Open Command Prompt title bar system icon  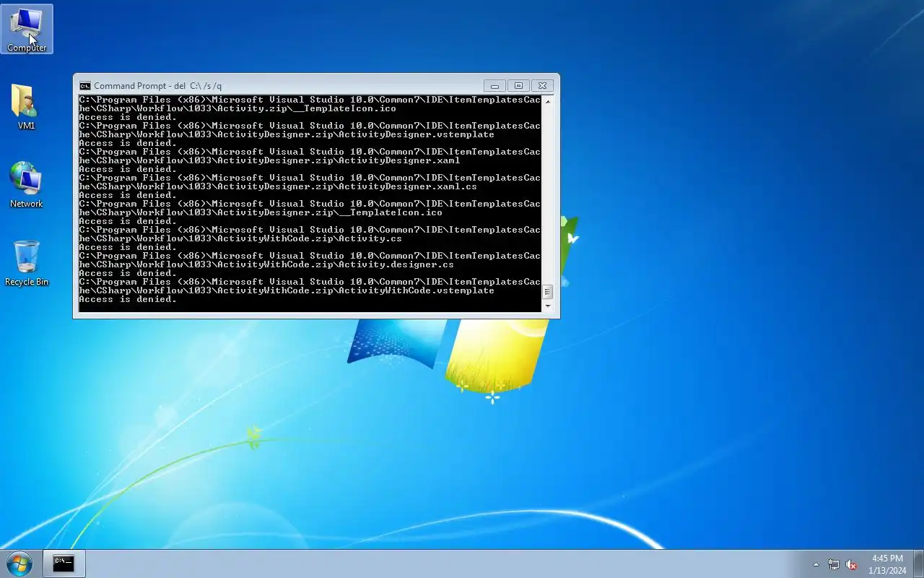(85, 85)
